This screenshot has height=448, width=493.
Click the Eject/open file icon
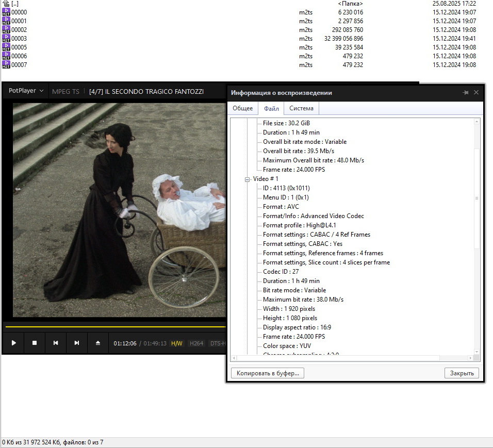tap(98, 343)
